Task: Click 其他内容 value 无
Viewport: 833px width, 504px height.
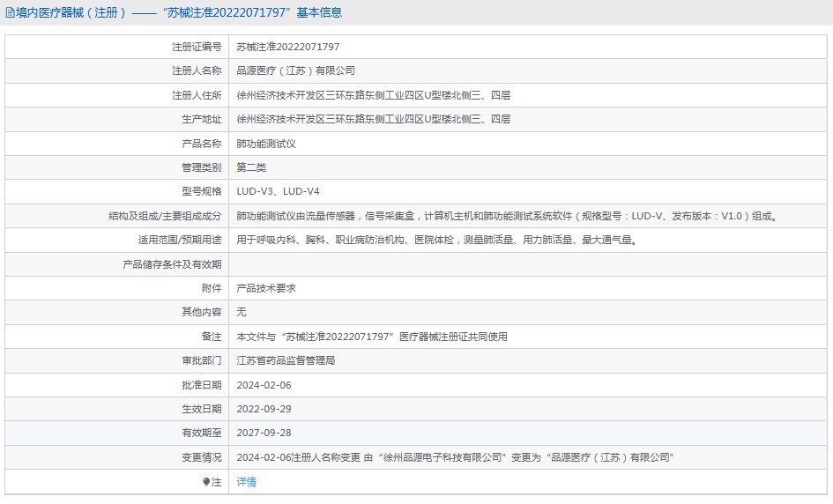Action: (242, 312)
